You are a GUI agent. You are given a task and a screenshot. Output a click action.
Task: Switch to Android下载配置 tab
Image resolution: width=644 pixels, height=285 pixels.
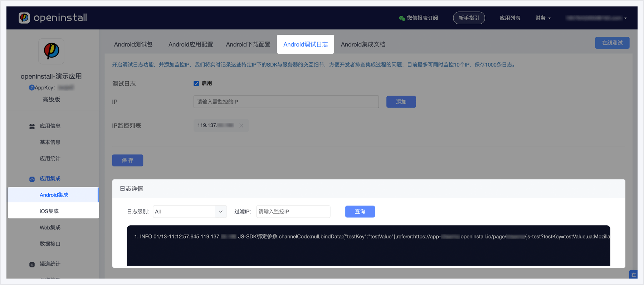[248, 44]
